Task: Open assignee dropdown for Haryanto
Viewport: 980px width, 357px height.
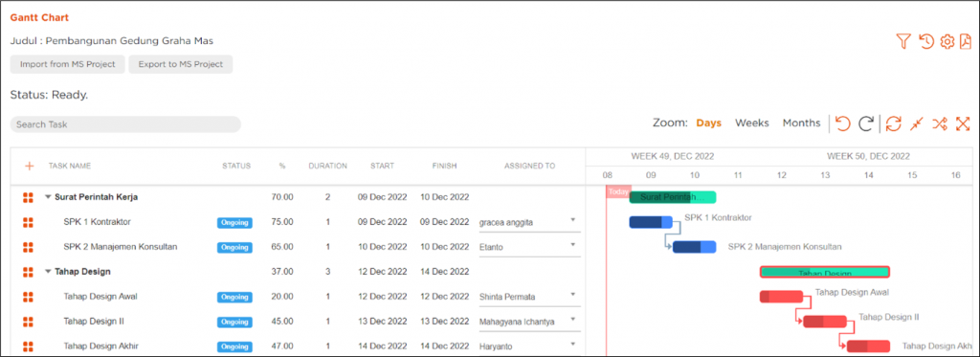Action: (572, 345)
